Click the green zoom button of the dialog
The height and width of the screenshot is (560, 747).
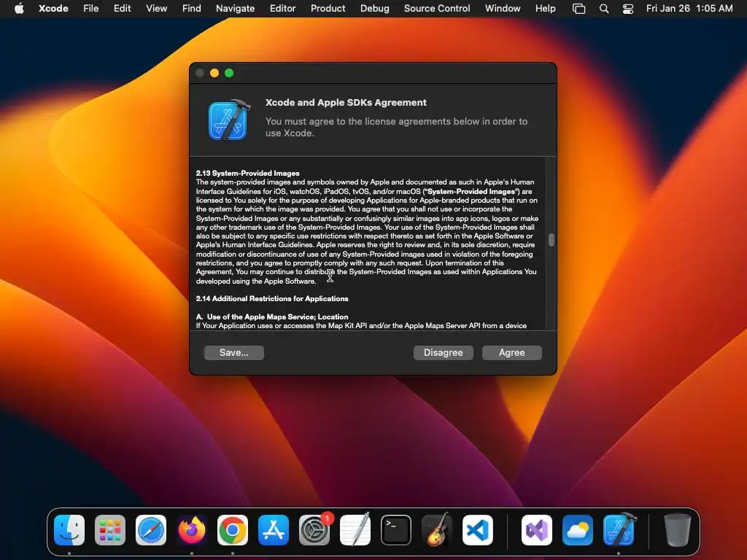click(229, 73)
